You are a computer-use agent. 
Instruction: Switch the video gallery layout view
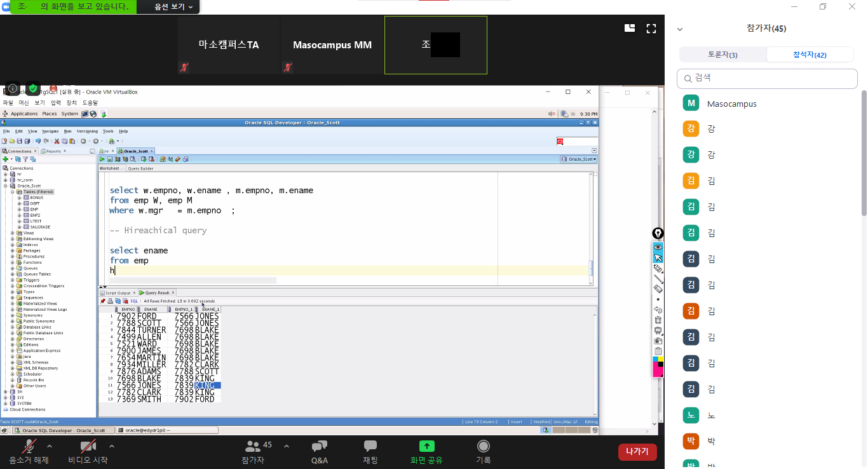pyautogui.click(x=630, y=28)
